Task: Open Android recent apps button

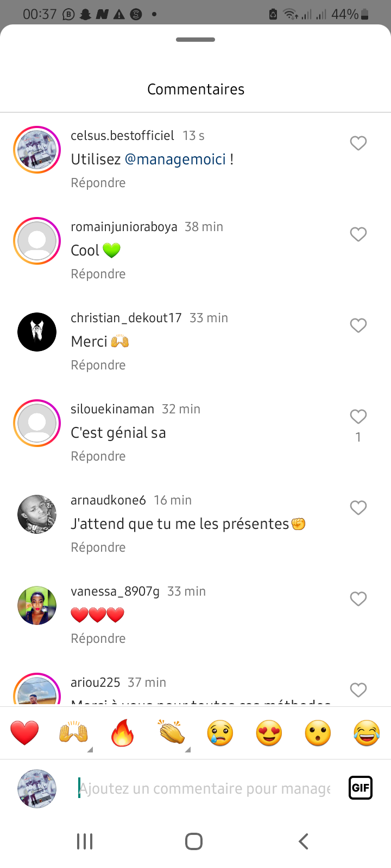Action: pos(85,841)
